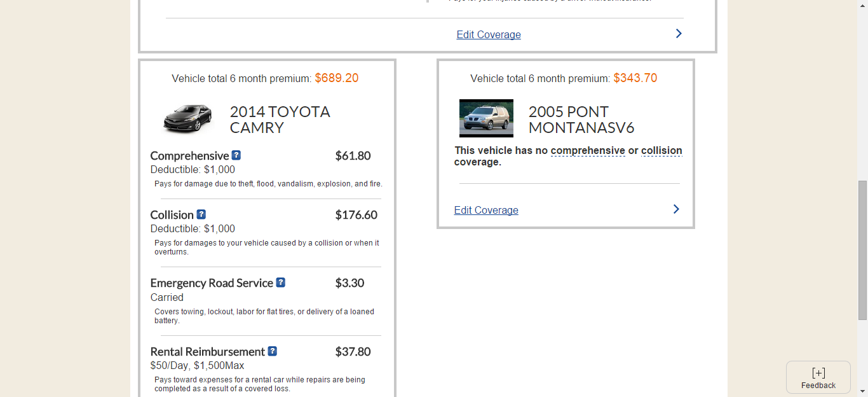Viewport: 868px width, 397px height.
Task: Click the vertical scrollbar thumb
Action: [x=862, y=249]
